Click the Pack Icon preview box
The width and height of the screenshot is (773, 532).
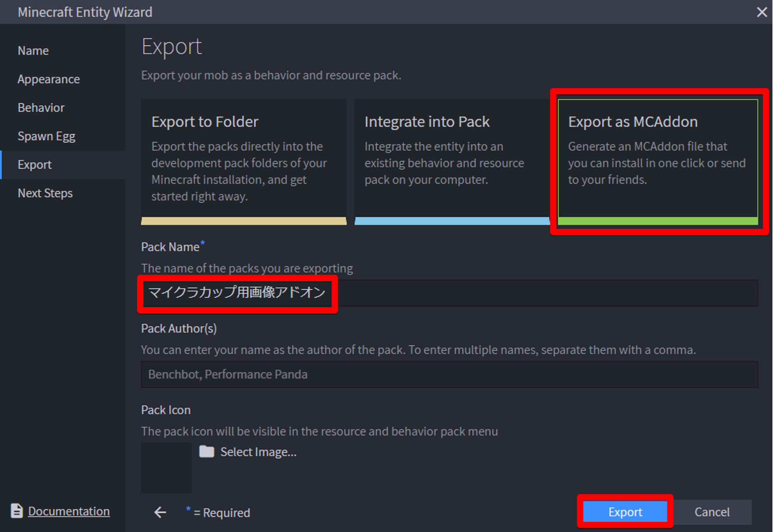point(166,467)
